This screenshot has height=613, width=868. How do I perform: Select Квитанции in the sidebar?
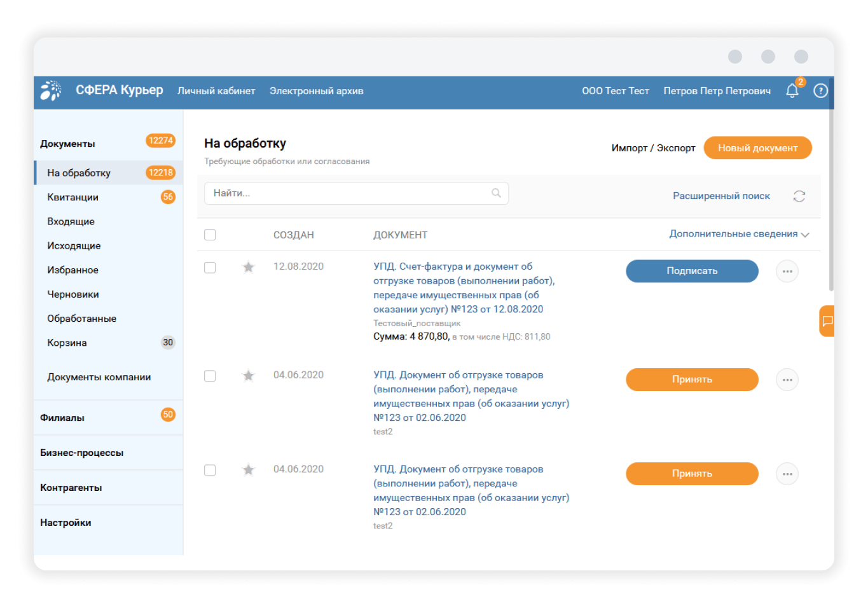73,197
